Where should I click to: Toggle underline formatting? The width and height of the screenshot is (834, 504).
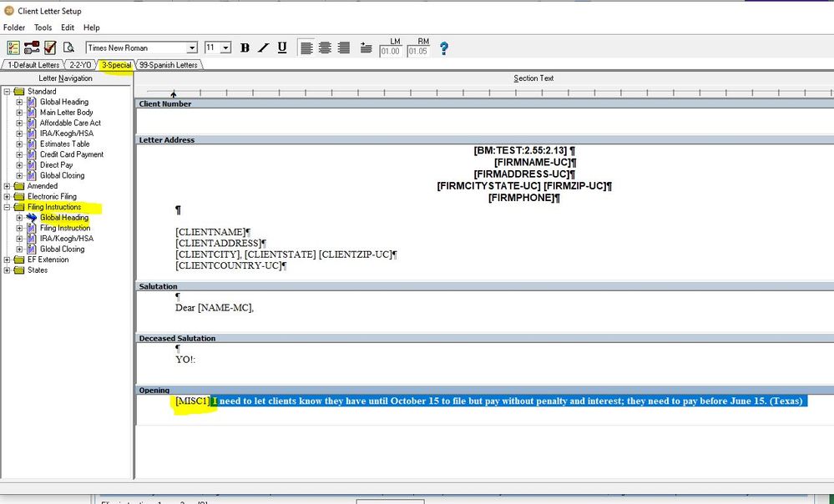pyautogui.click(x=282, y=48)
